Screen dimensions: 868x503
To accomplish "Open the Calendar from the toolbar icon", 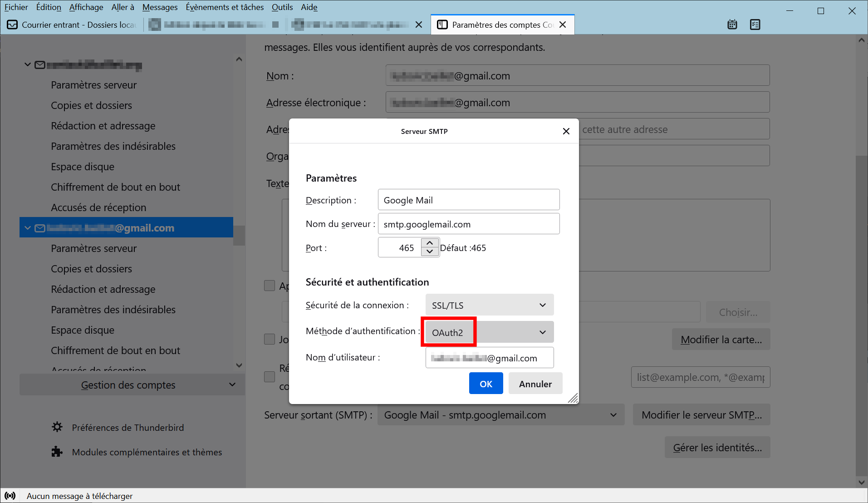I will coord(732,25).
